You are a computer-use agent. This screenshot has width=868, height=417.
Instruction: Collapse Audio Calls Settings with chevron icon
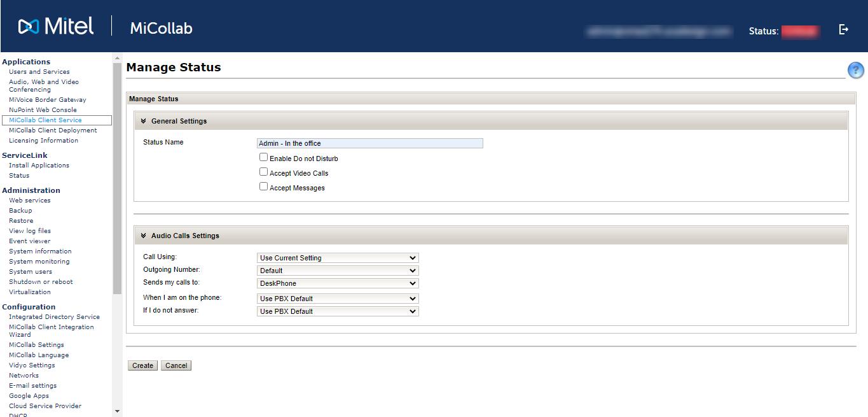(x=144, y=236)
